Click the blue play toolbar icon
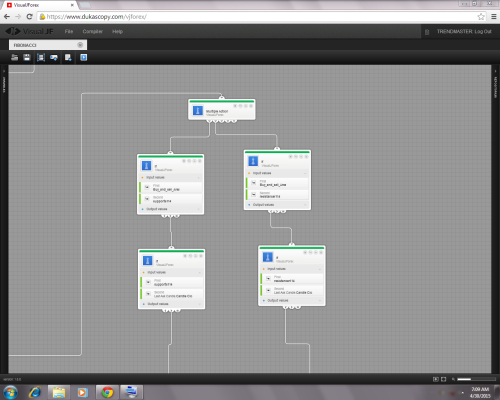Viewport: 500px width, 400px height. coord(84,57)
